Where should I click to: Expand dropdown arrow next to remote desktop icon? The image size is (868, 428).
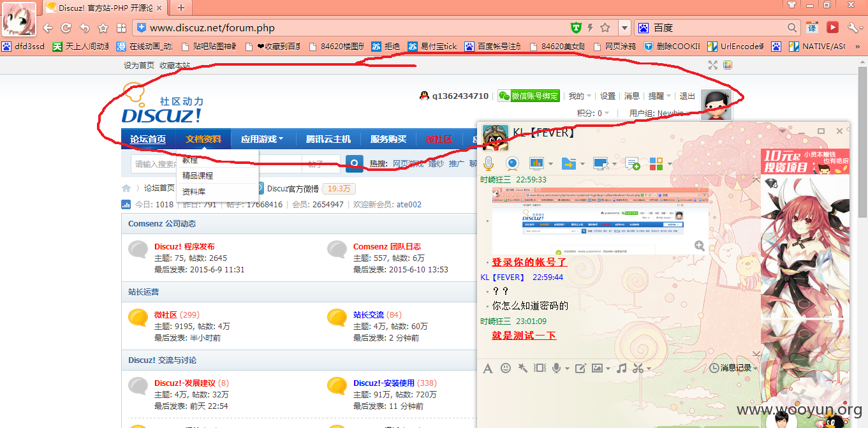(x=614, y=164)
